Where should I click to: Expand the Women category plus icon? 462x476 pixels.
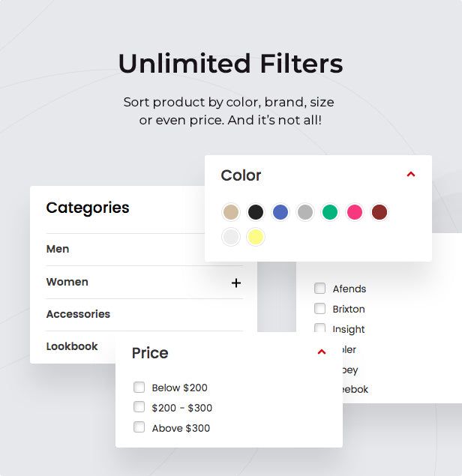[x=236, y=283]
